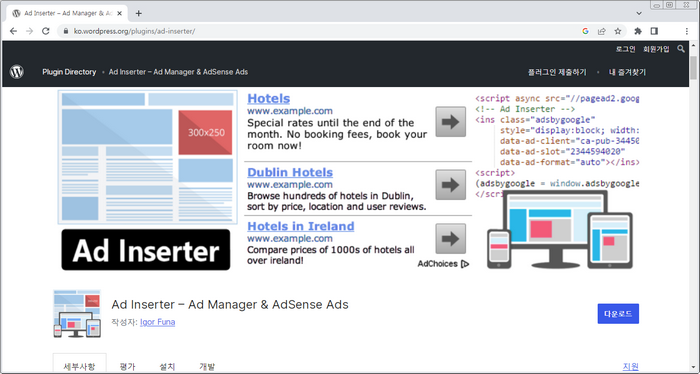Click the browser forward arrow
Viewport: 700px width, 374px height.
(x=29, y=31)
